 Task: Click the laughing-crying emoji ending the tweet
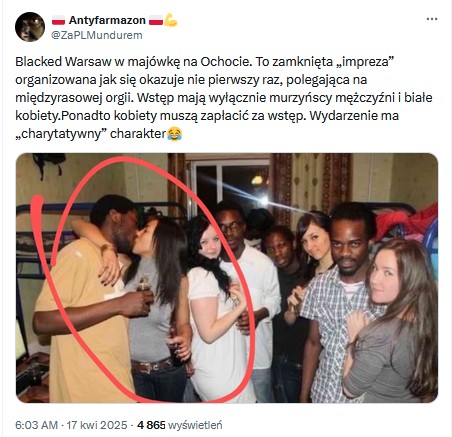175,134
